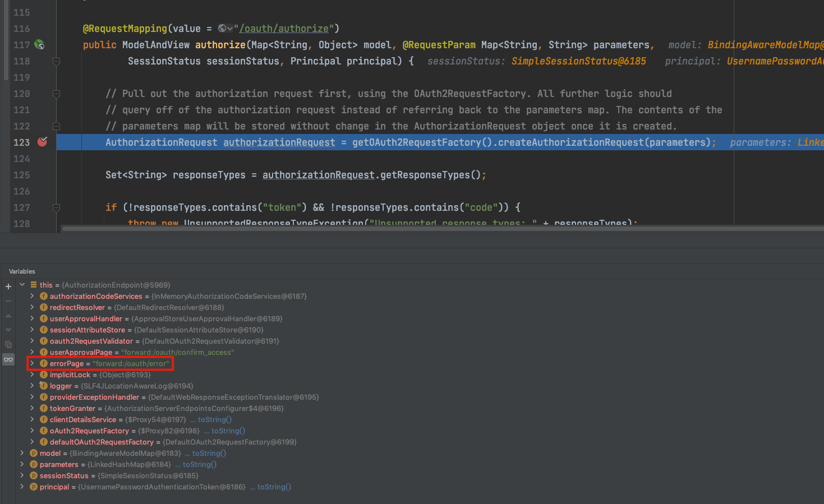Image resolution: width=824 pixels, height=504 pixels.
Task: Click the {UsernamePasswordAuthenticationToken@6186} value
Action: pos(162,487)
